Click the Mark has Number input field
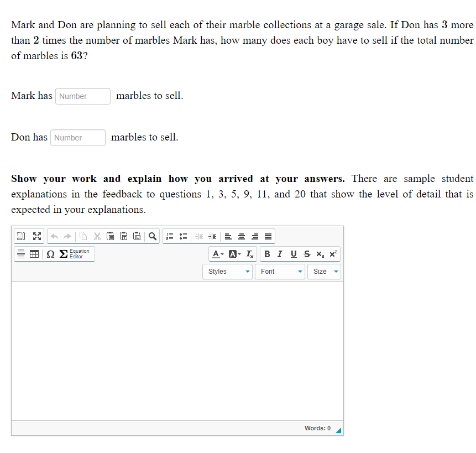This screenshot has height=453, width=476. (83, 96)
